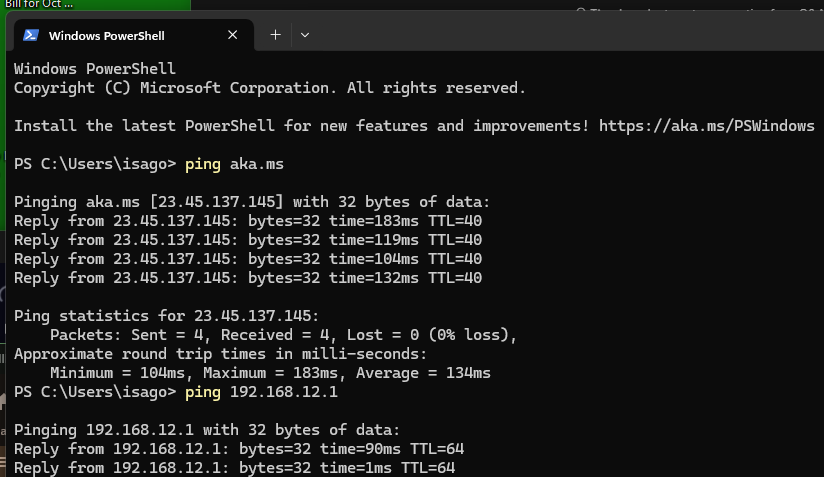
Task: Open a new terminal tab with plus
Action: pos(275,35)
